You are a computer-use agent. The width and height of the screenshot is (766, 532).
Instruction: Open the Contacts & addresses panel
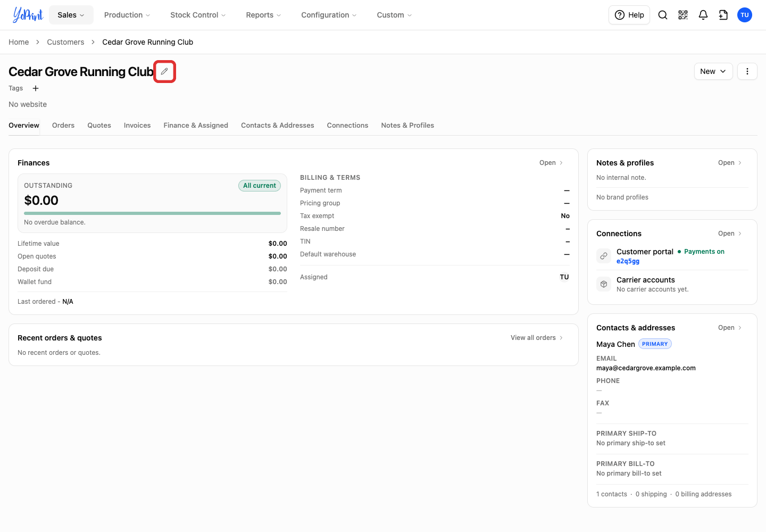pyautogui.click(x=730, y=328)
